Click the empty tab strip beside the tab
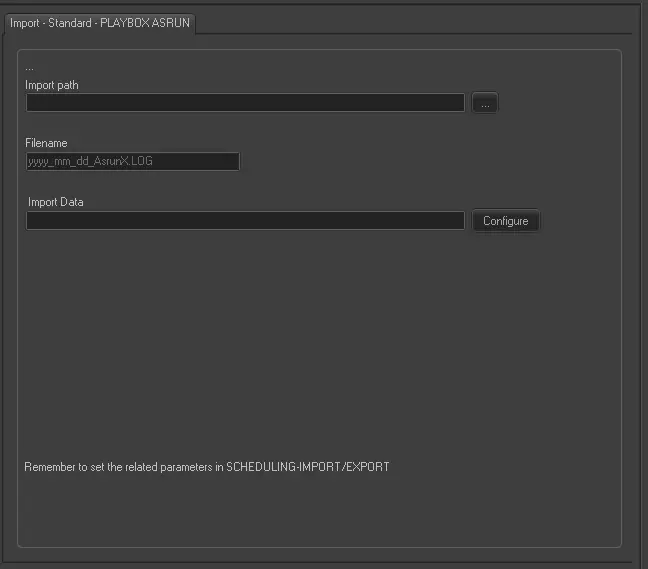Viewport: 648px width, 569px height. (420, 22)
